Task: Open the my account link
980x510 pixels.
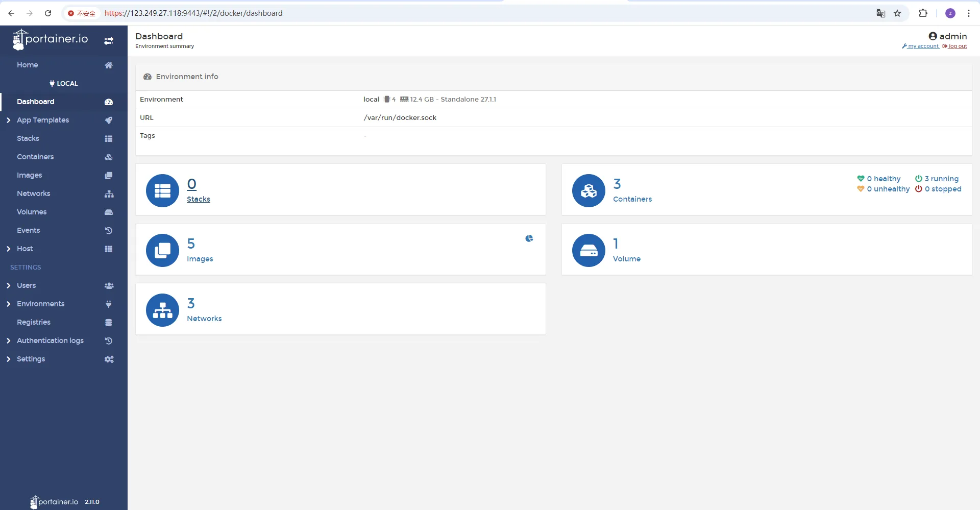Action: [920, 46]
